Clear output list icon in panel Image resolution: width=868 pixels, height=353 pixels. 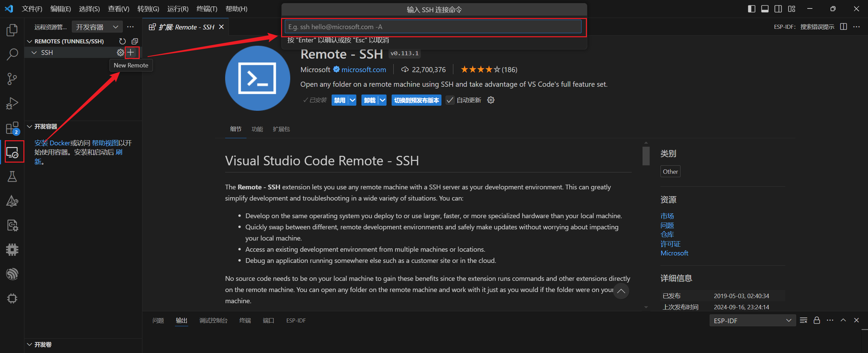[x=804, y=320]
